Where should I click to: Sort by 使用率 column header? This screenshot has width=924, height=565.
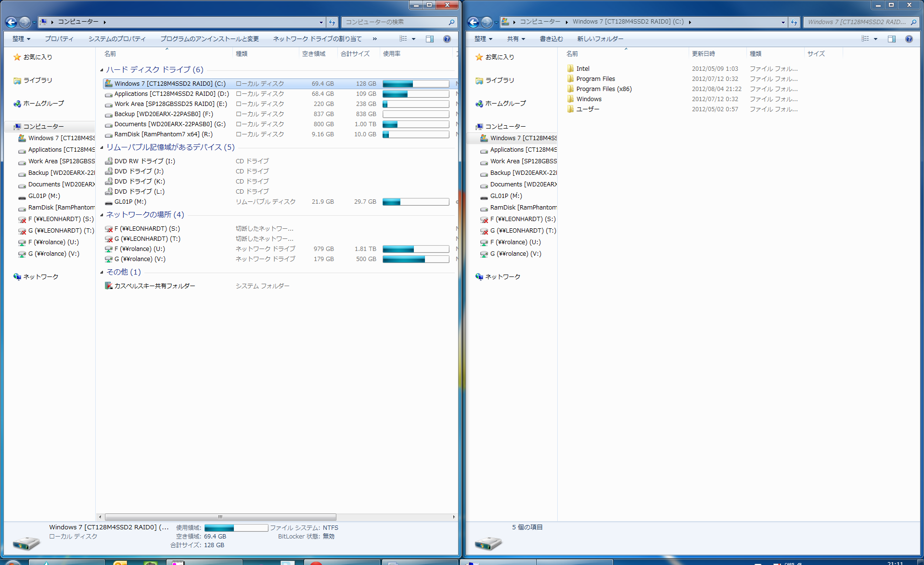(x=417, y=53)
